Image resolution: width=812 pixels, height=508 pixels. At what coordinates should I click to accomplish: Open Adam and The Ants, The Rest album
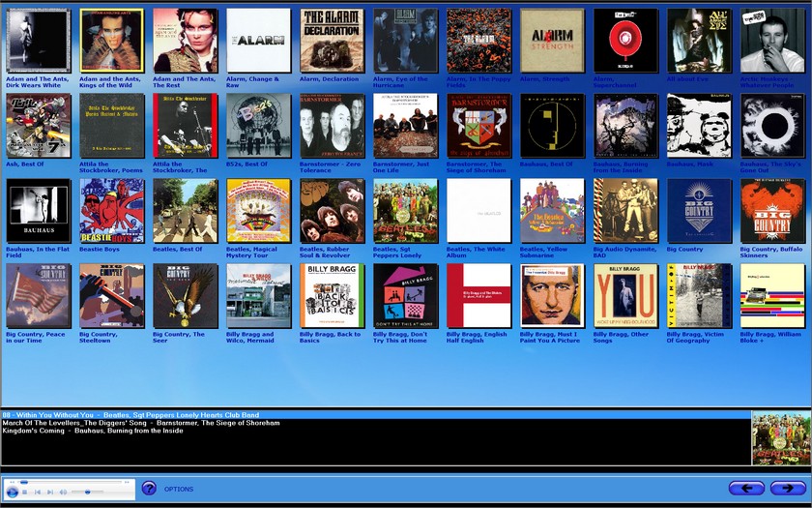[186, 41]
